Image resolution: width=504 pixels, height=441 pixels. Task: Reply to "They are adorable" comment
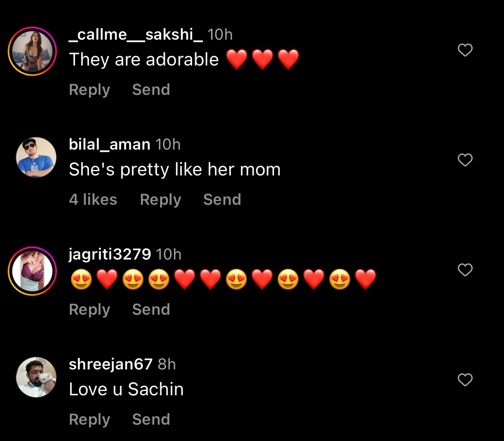tap(89, 90)
